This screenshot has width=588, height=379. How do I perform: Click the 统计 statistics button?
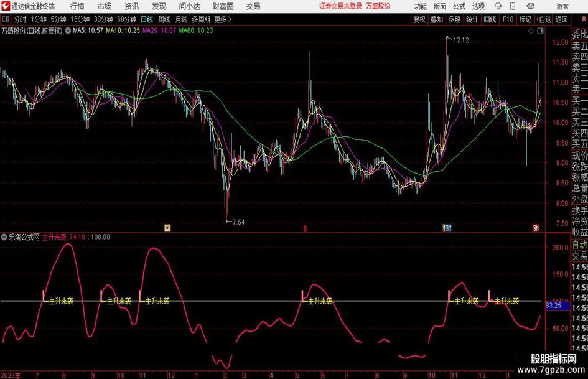pyautogui.click(x=472, y=19)
